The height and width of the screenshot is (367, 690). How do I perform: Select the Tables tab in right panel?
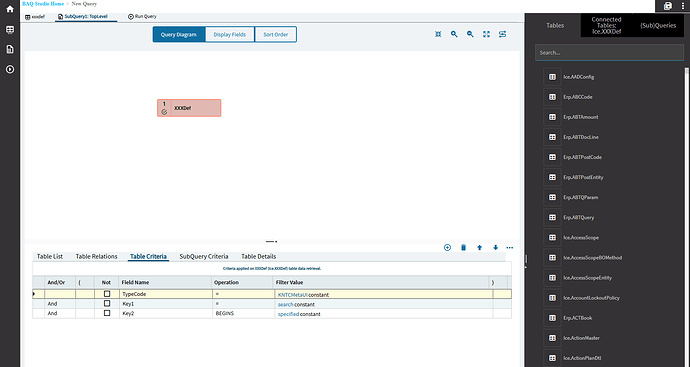pyautogui.click(x=555, y=26)
